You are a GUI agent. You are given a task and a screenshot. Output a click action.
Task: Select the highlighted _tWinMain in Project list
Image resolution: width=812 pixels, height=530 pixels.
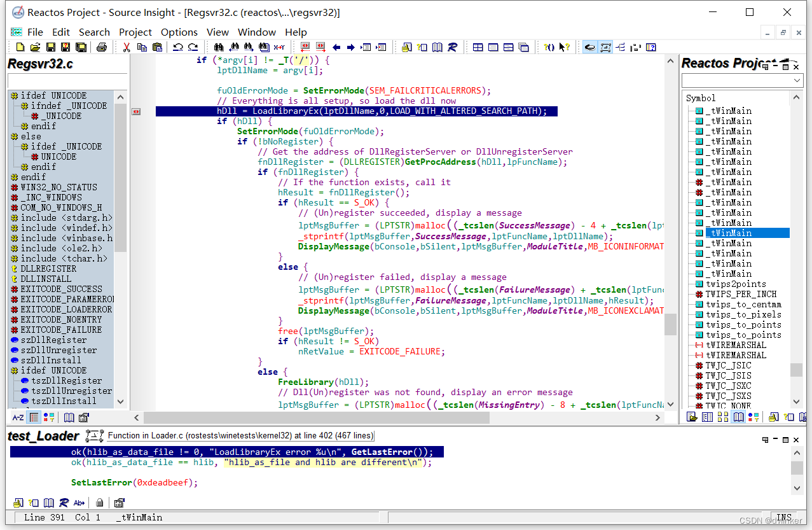pos(748,233)
